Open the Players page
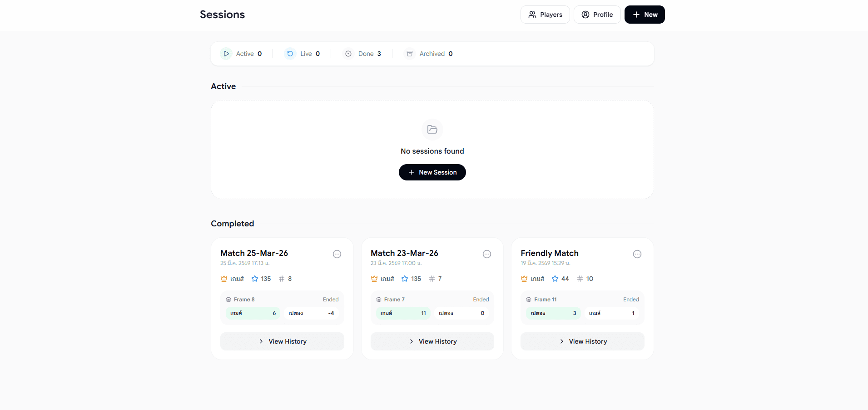Viewport: 868px width, 410px height. pyautogui.click(x=545, y=15)
